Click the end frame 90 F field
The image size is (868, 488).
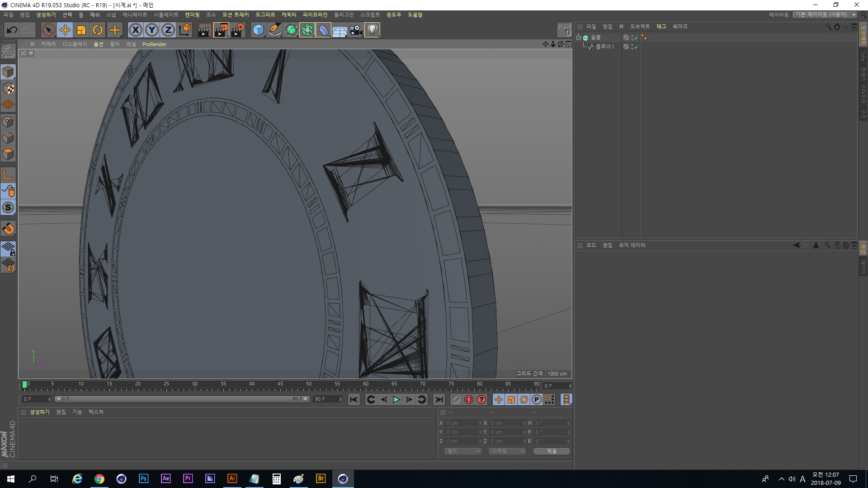[x=328, y=399]
